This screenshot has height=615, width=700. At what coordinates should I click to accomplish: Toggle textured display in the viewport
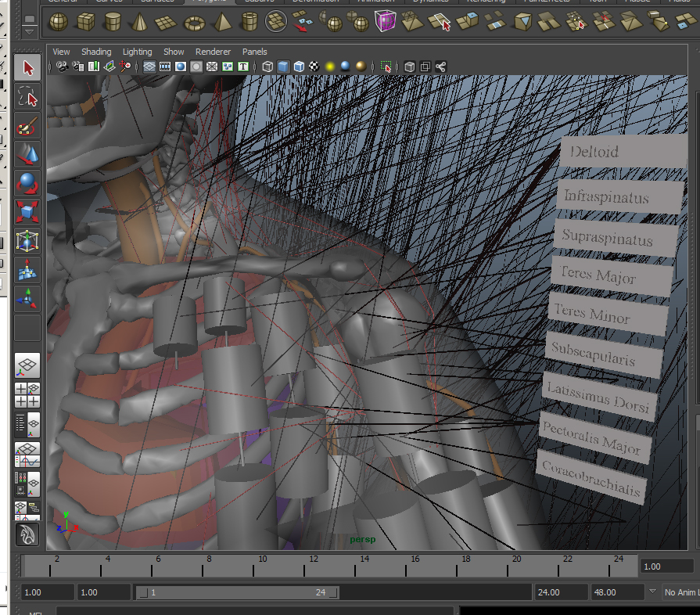click(314, 67)
